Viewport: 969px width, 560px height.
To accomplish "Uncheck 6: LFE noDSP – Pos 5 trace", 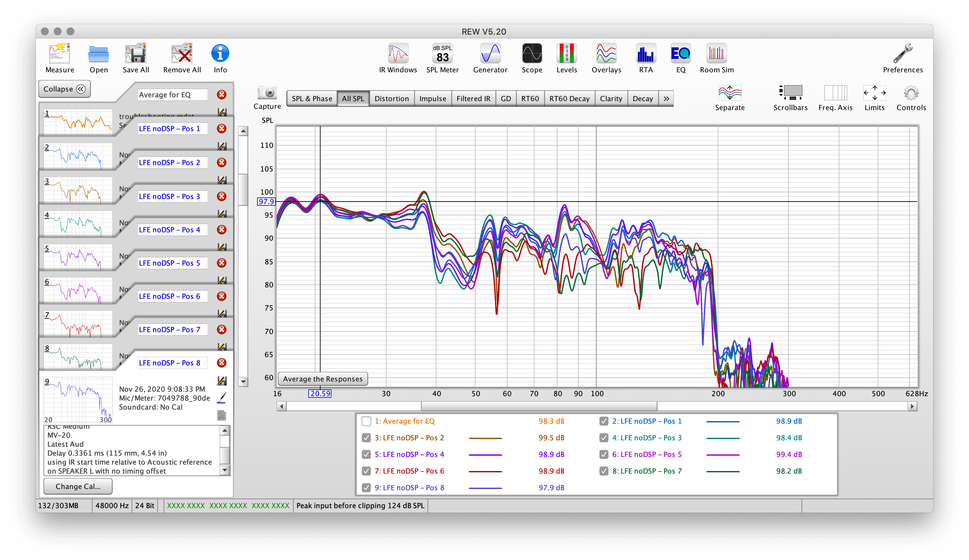I will [604, 454].
